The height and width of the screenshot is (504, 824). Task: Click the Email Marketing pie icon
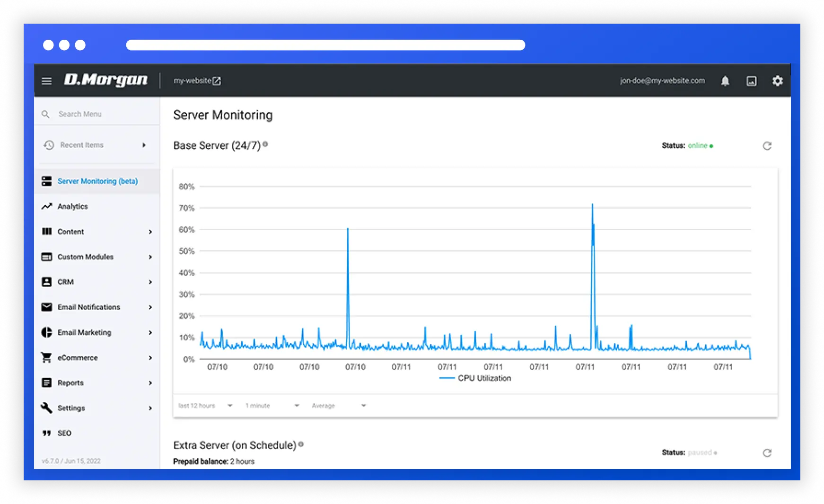tap(46, 332)
